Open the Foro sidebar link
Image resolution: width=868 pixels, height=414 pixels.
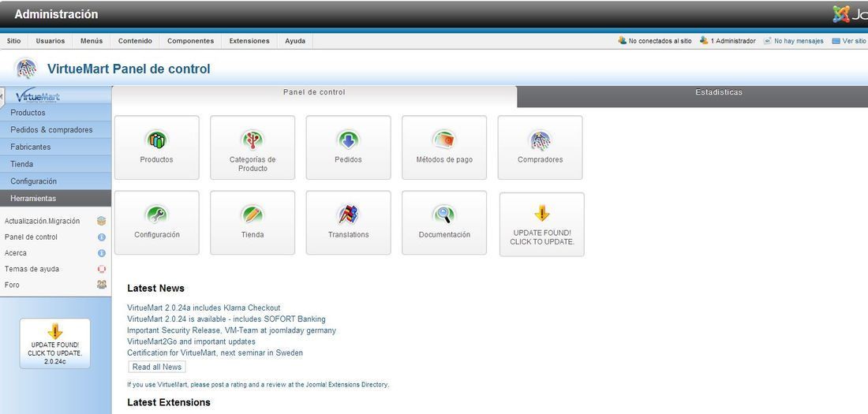coord(12,285)
